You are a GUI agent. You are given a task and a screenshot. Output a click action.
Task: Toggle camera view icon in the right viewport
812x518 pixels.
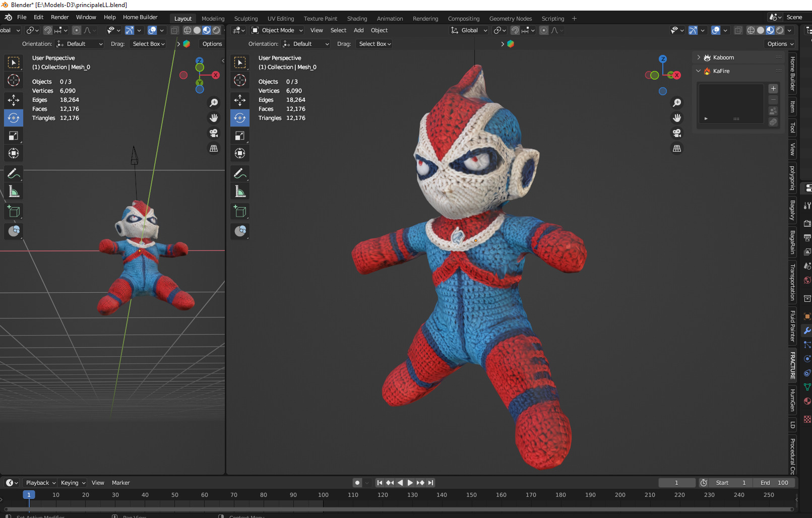(677, 133)
